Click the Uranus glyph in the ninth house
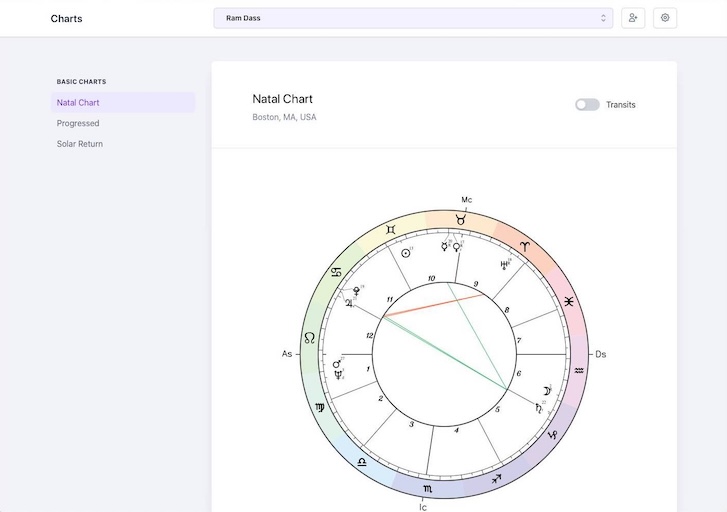 pos(505,265)
